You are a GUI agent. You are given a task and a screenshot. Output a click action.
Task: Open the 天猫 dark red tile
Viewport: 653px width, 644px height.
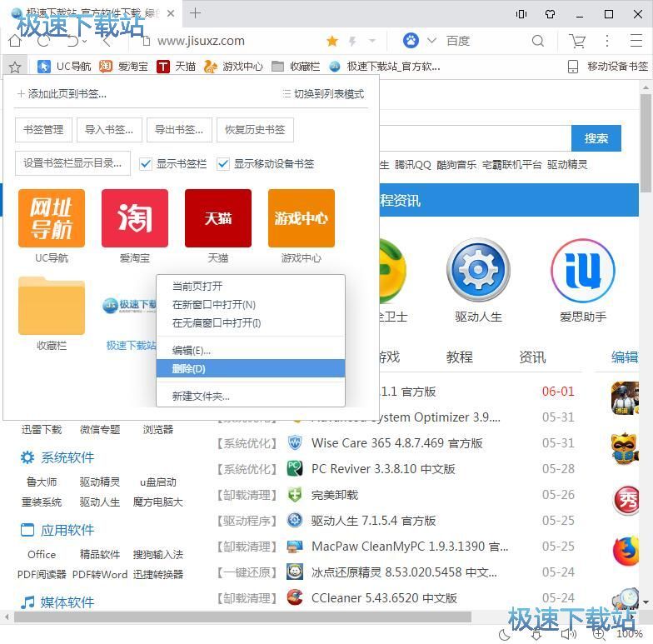point(218,218)
